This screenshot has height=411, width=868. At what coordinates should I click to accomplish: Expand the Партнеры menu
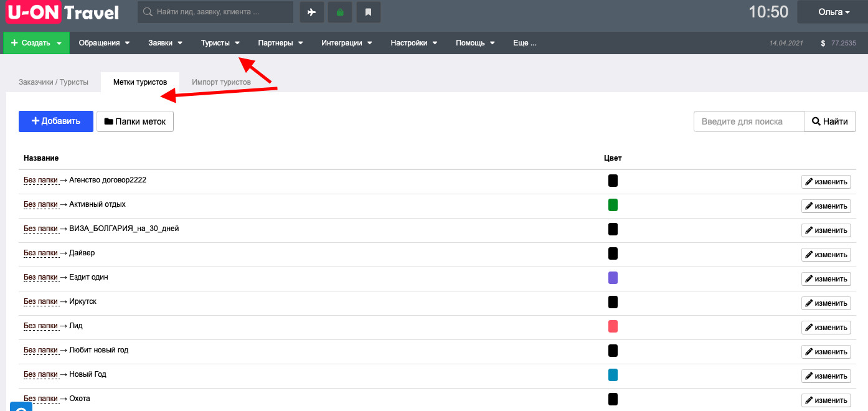(280, 43)
